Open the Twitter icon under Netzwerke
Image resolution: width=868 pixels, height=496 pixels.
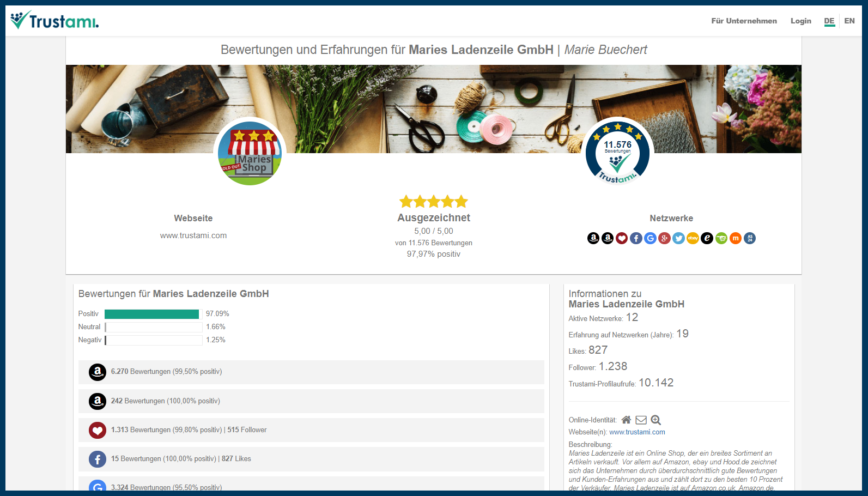click(678, 238)
